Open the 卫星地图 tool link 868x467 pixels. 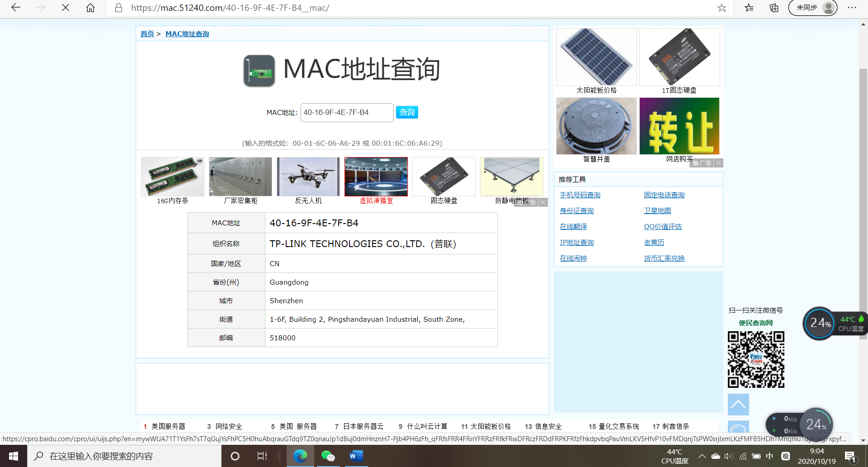657,211
